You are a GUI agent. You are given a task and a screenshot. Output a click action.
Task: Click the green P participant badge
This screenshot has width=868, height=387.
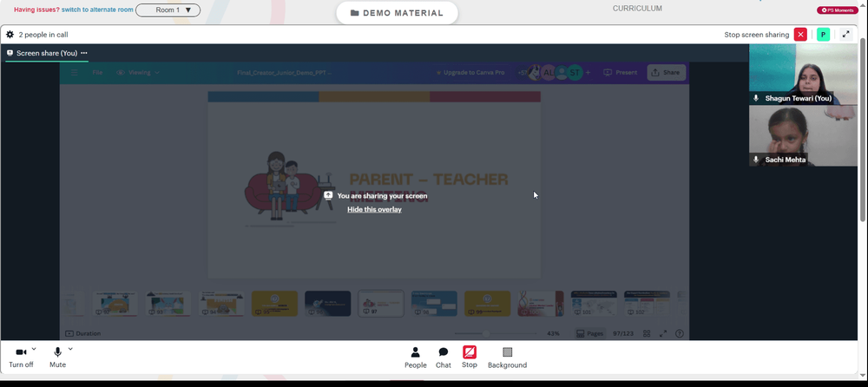click(823, 35)
